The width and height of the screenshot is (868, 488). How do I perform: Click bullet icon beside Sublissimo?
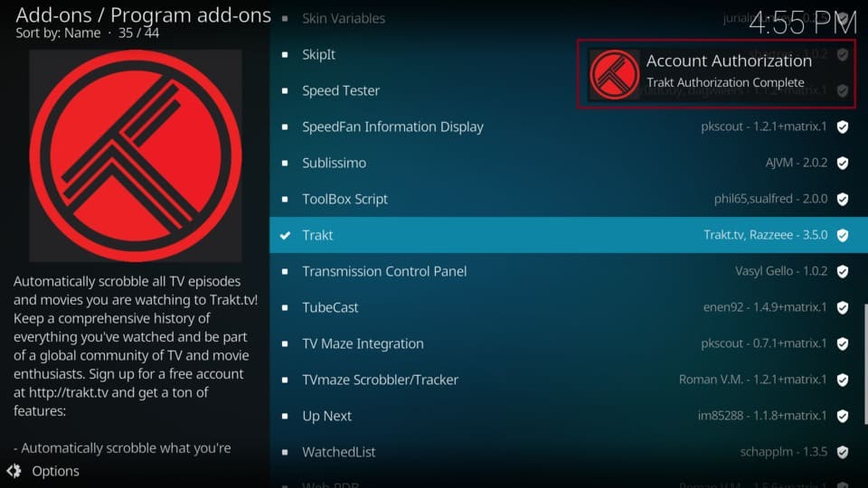pyautogui.click(x=285, y=163)
